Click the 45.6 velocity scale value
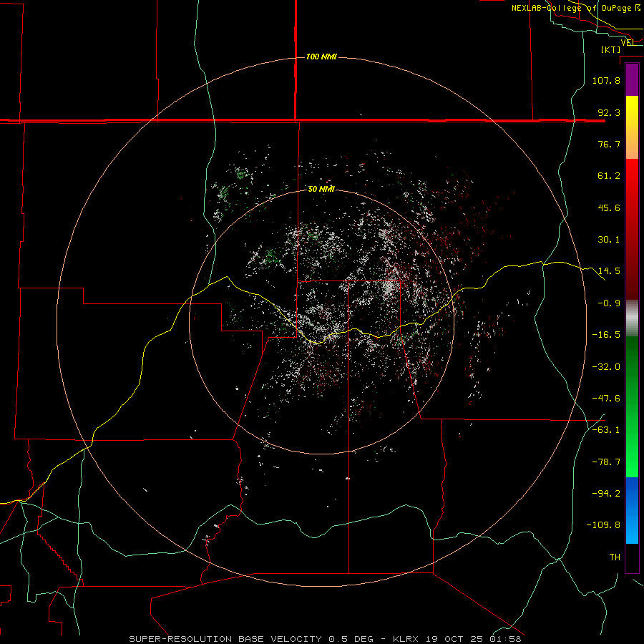The width and height of the screenshot is (644, 644). (609, 208)
